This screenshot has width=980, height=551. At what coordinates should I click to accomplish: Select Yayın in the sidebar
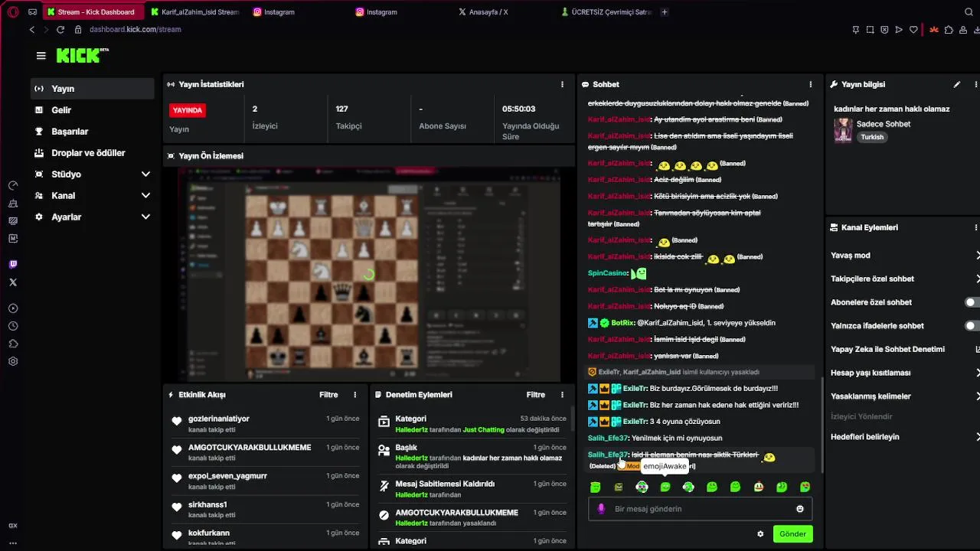click(x=92, y=89)
